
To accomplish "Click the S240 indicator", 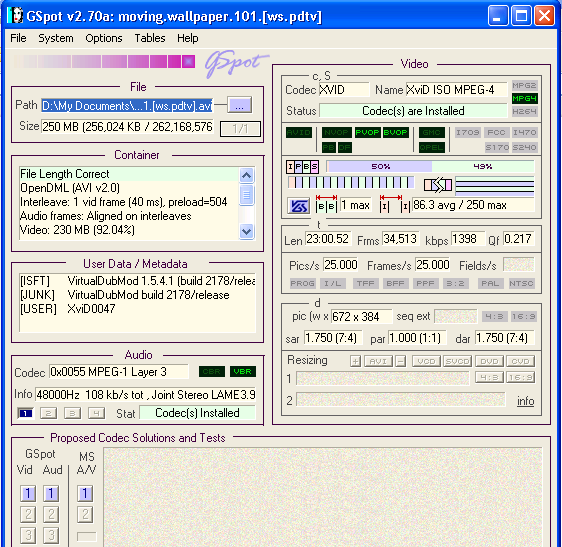I will 524,147.
